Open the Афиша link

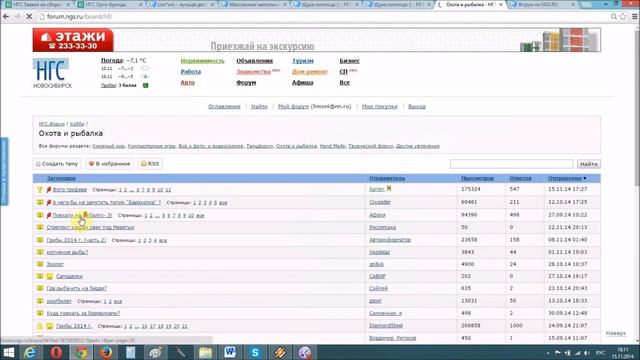click(302, 82)
